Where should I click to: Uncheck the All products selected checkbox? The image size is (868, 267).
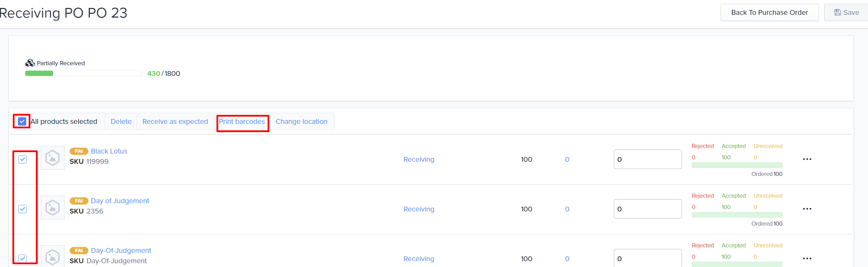click(x=22, y=121)
